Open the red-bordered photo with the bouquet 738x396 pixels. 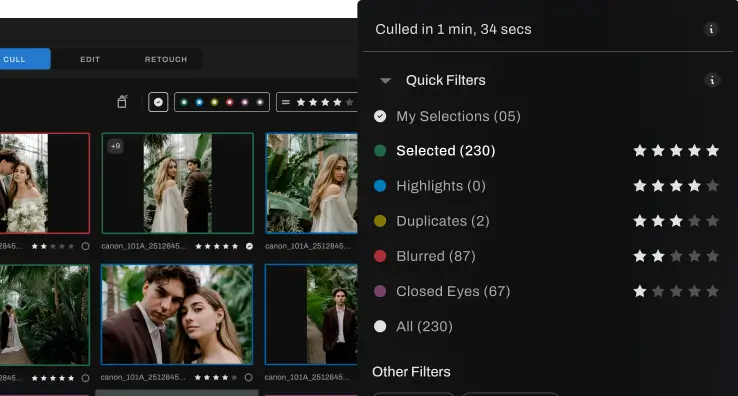click(x=45, y=183)
